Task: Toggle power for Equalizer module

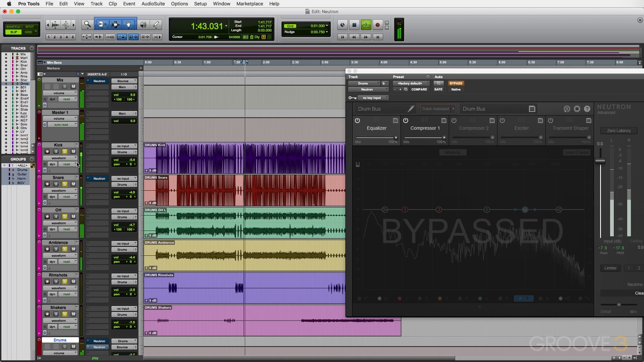Action: point(357,121)
